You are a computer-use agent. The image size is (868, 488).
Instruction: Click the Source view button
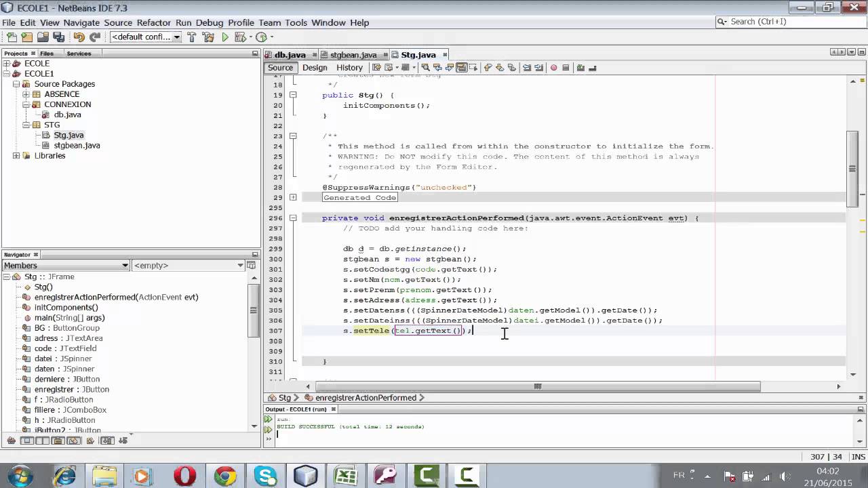tap(280, 68)
